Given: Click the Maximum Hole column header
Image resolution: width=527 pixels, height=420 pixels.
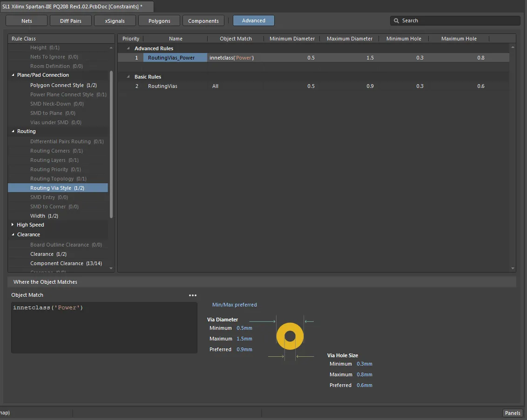Looking at the screenshot, I should click(x=459, y=39).
